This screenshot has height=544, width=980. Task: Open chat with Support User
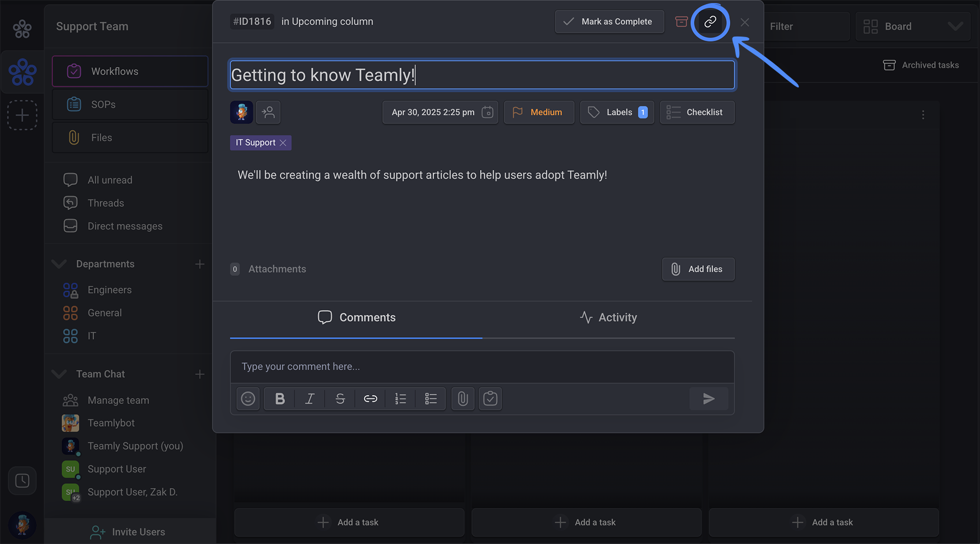(x=104, y=469)
